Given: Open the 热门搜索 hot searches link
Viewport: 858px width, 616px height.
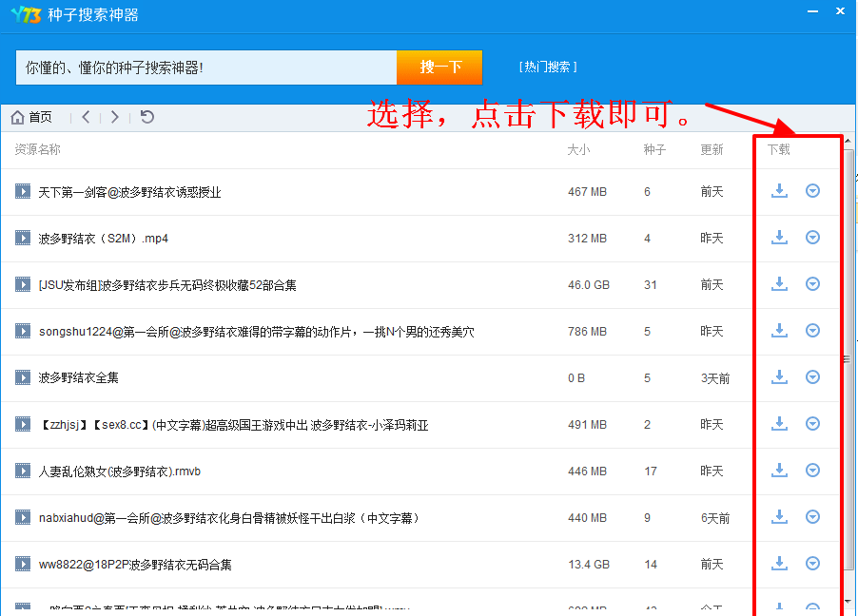Looking at the screenshot, I should tap(548, 67).
